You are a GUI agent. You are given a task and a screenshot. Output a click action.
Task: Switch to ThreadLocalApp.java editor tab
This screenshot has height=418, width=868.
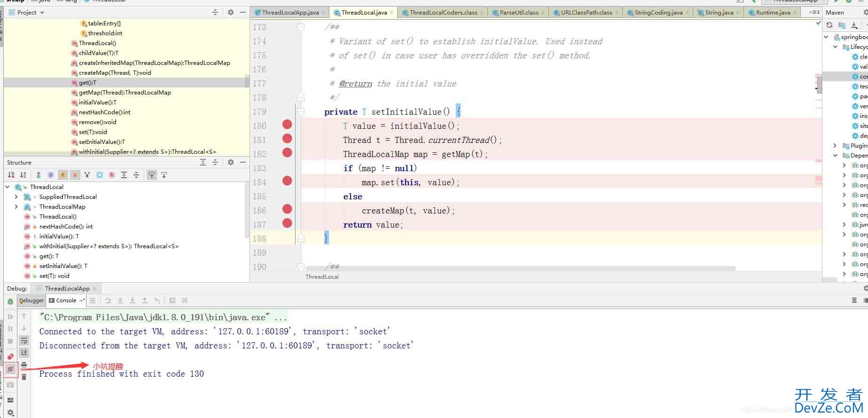pyautogui.click(x=290, y=13)
